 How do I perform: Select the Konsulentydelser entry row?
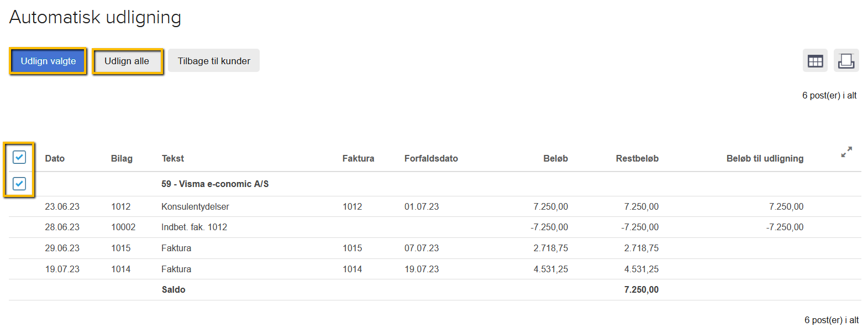tap(195, 207)
